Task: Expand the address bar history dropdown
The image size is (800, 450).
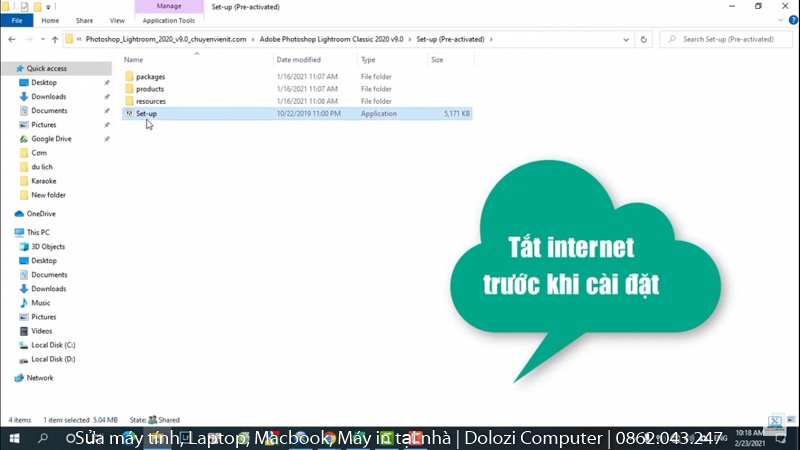Action: pyautogui.click(x=626, y=39)
